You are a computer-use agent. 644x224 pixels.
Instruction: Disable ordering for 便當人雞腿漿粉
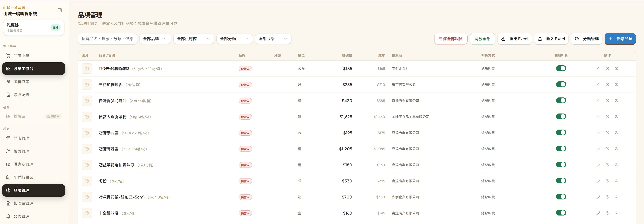tap(561, 116)
